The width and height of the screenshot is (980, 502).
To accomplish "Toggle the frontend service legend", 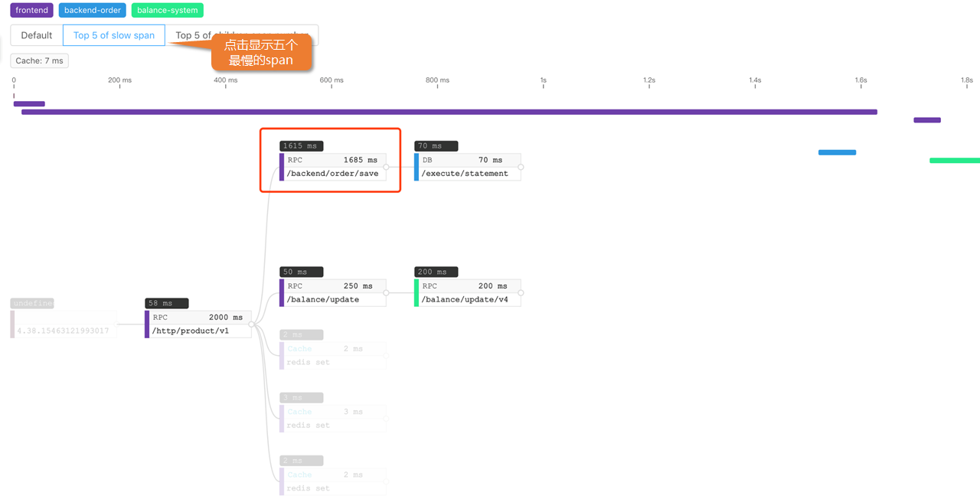I will pyautogui.click(x=31, y=10).
